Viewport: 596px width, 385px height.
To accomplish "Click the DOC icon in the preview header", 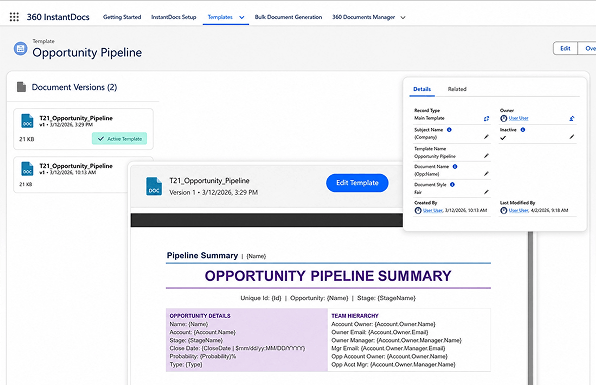I will (154, 186).
